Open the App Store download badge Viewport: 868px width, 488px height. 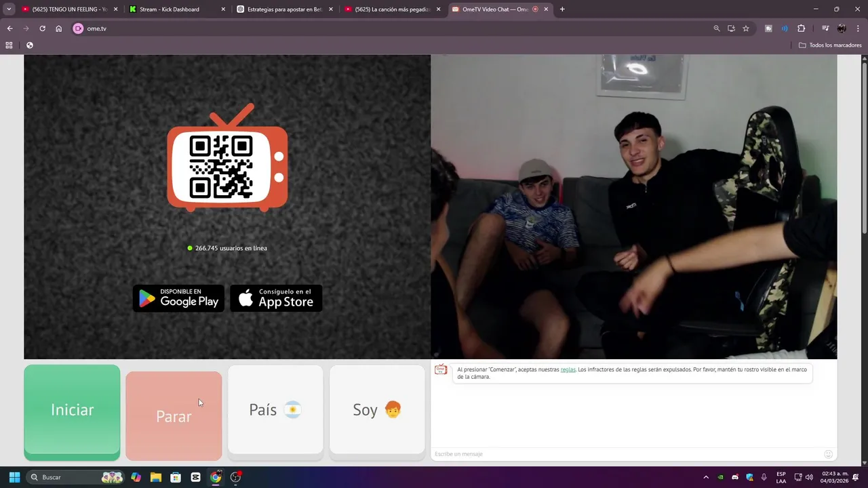[276, 298]
